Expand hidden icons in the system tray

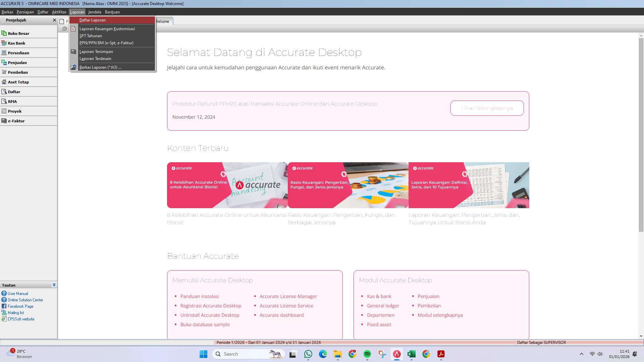tap(581, 354)
